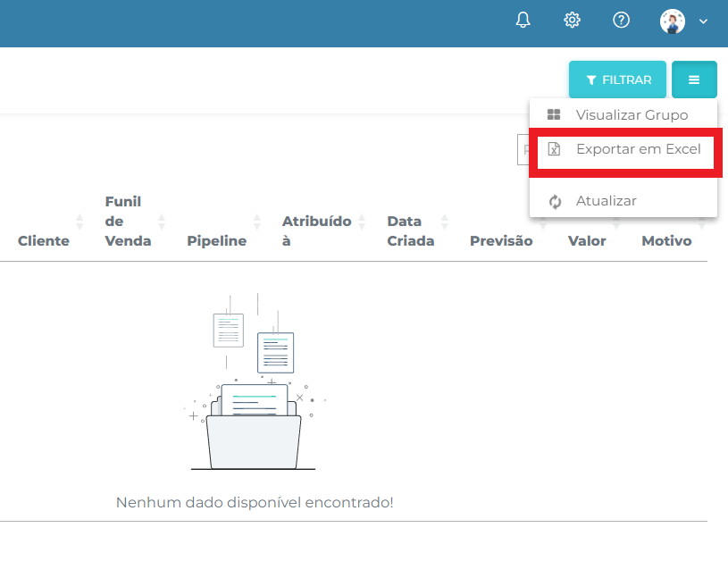Open the settings gear icon

click(572, 20)
